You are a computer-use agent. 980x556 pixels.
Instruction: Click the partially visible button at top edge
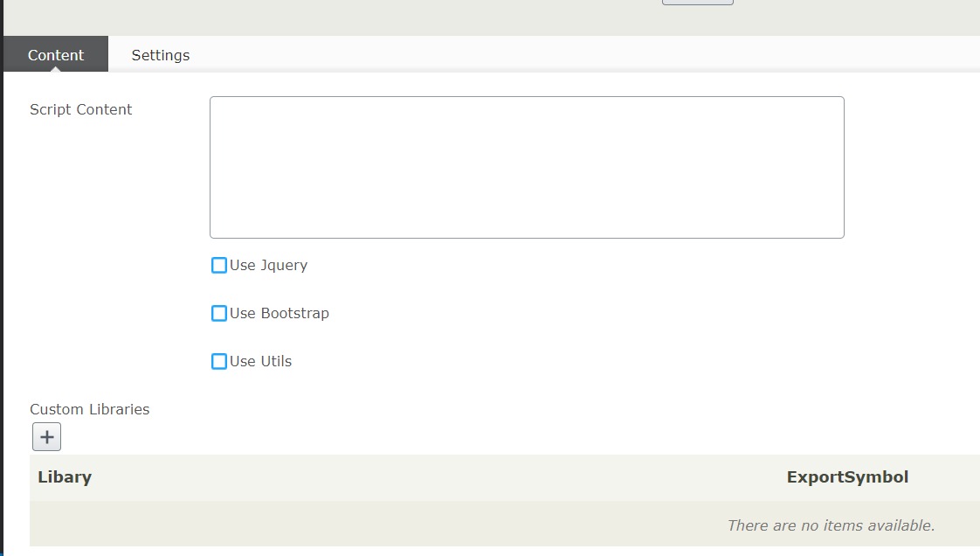[x=697, y=3]
